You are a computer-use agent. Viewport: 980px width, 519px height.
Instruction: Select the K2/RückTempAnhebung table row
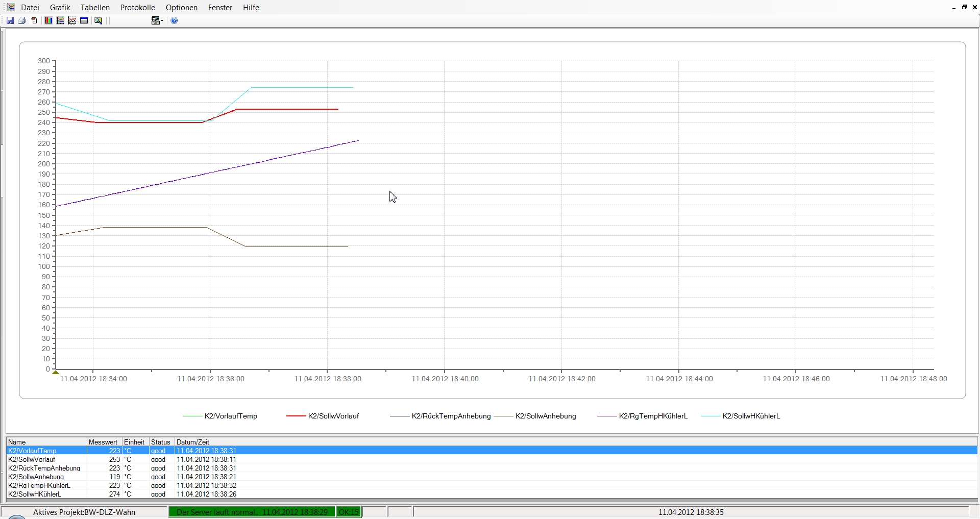coord(492,468)
